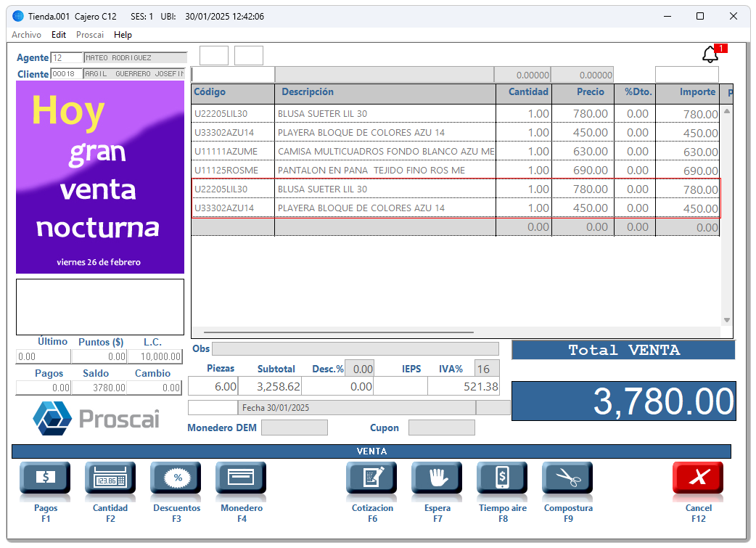Image resolution: width=756 pixels, height=548 pixels.
Task: Open the Edit menu
Action: pyautogui.click(x=59, y=35)
